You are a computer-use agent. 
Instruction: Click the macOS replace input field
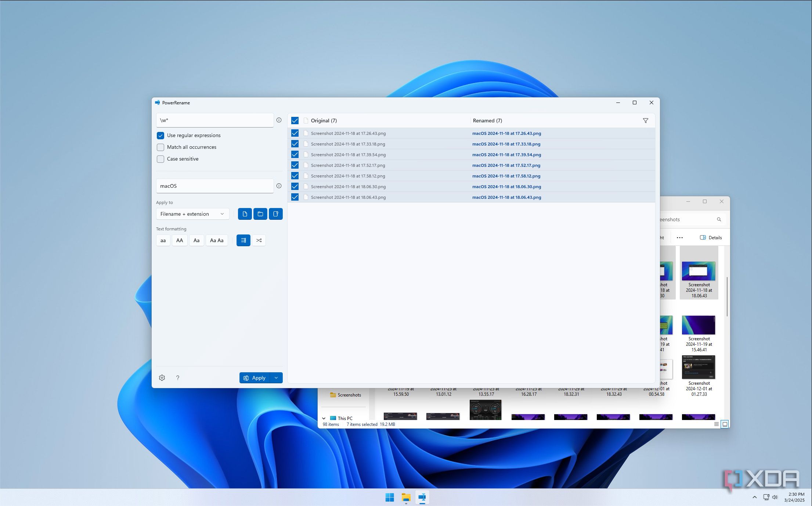pos(215,186)
